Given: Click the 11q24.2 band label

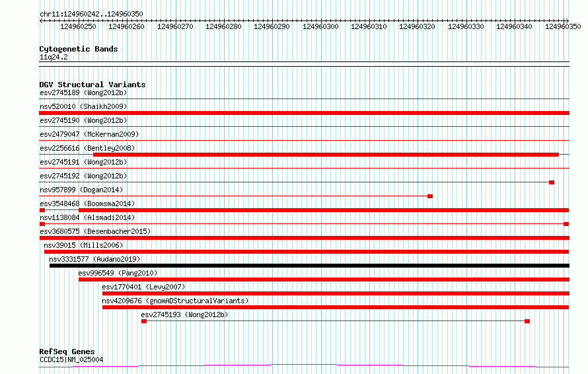Looking at the screenshot, I should click(54, 57).
